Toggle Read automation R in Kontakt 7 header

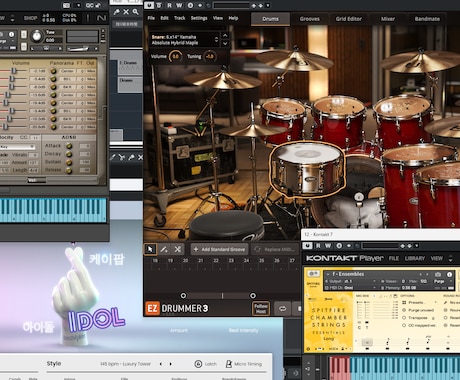click(318, 246)
